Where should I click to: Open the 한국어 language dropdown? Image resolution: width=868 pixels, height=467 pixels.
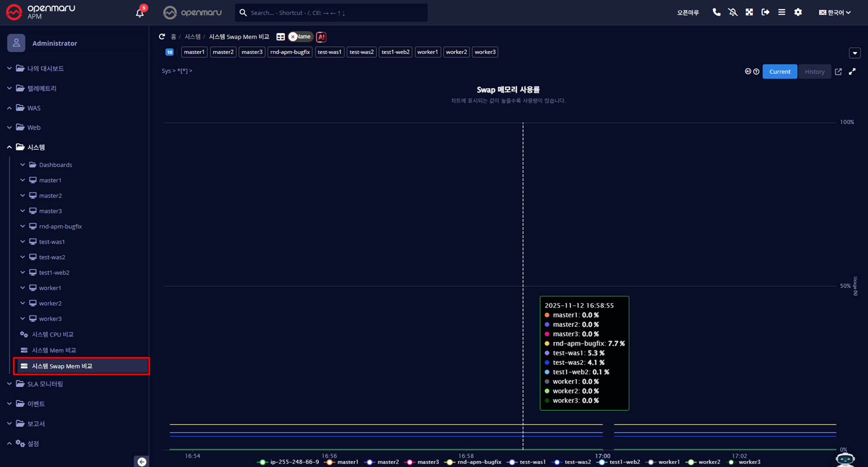[835, 13]
